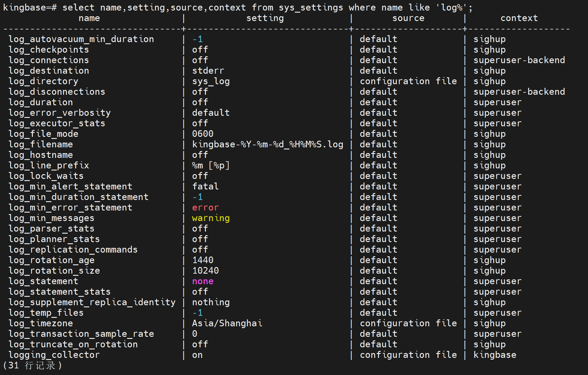Screen dimensions: 588x375
Task: Click the log_rotation_age value 1440
Action: pos(203,260)
